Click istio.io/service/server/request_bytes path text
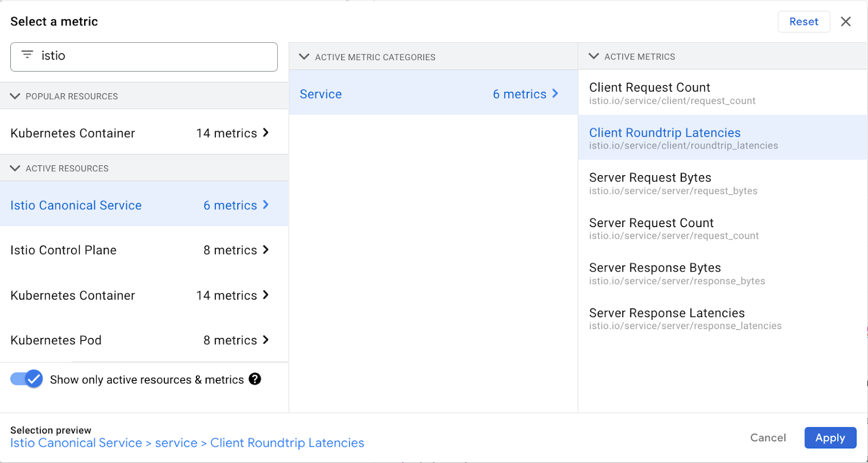The width and height of the screenshot is (868, 463). pos(673,191)
